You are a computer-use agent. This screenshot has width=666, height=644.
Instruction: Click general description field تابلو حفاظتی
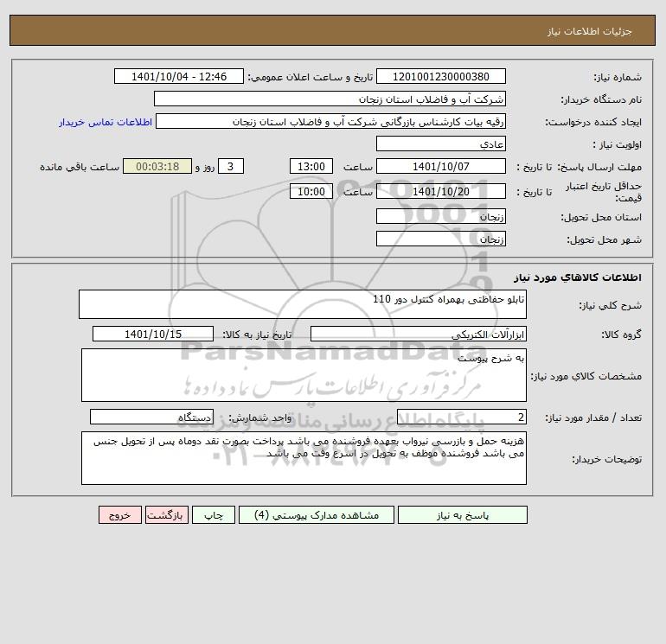[303, 304]
